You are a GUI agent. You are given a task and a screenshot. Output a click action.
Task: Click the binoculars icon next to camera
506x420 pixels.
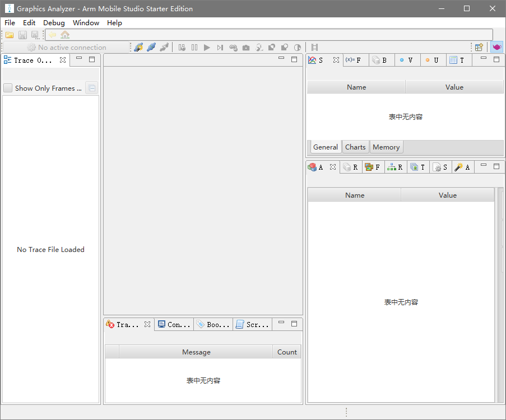pyautogui.click(x=233, y=48)
